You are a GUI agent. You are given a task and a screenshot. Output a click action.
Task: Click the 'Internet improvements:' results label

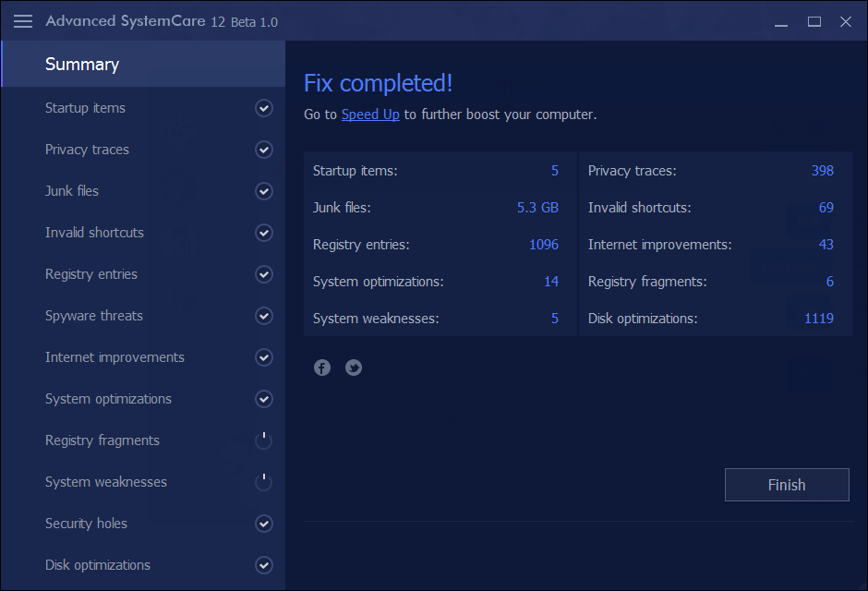[660, 245]
